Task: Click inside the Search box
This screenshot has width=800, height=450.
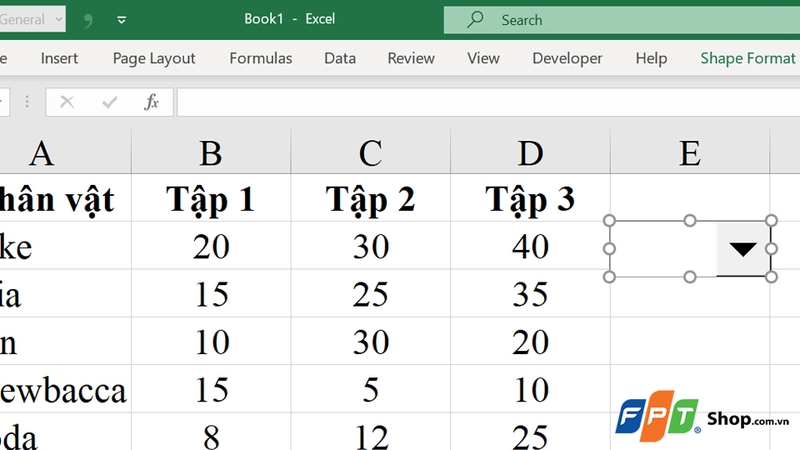Action: coord(622,20)
